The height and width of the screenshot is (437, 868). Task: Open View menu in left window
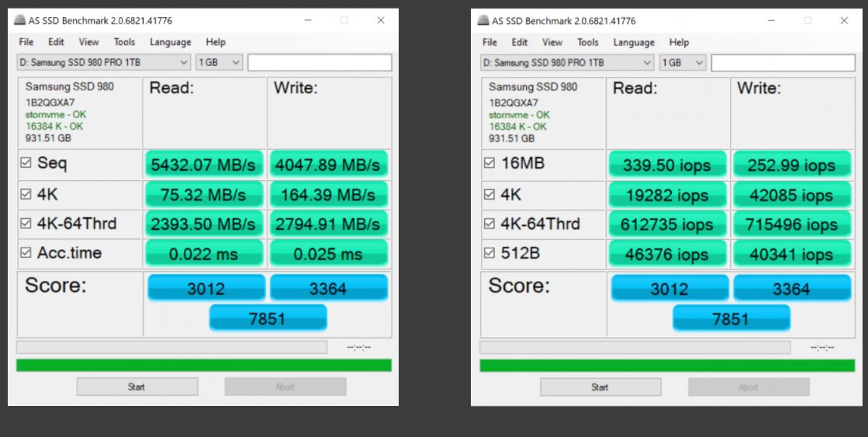(x=88, y=42)
